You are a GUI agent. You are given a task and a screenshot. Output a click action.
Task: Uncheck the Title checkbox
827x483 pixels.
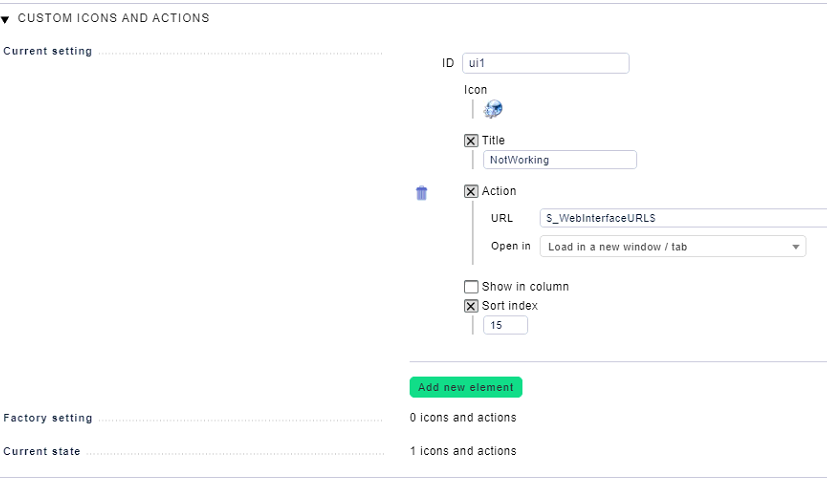coord(471,141)
